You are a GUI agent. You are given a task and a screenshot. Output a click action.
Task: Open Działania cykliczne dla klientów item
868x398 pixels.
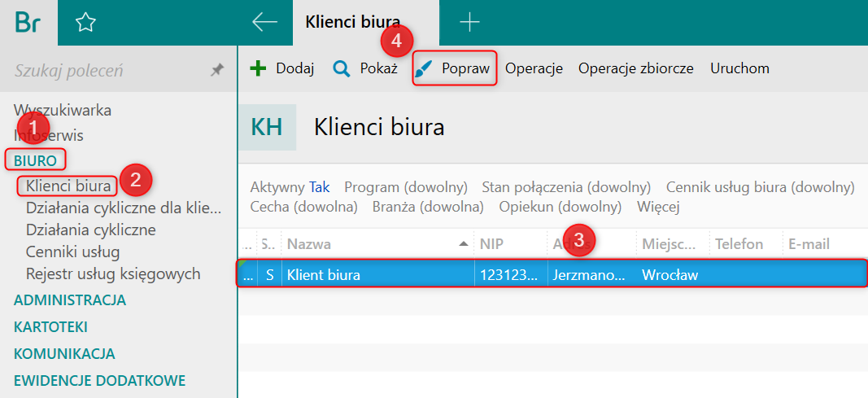[x=124, y=208]
